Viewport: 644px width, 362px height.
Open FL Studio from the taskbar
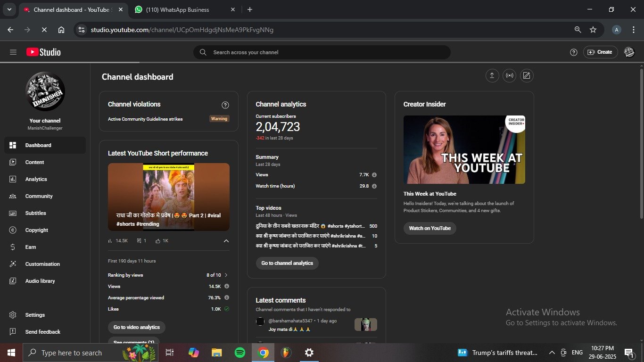(286, 353)
